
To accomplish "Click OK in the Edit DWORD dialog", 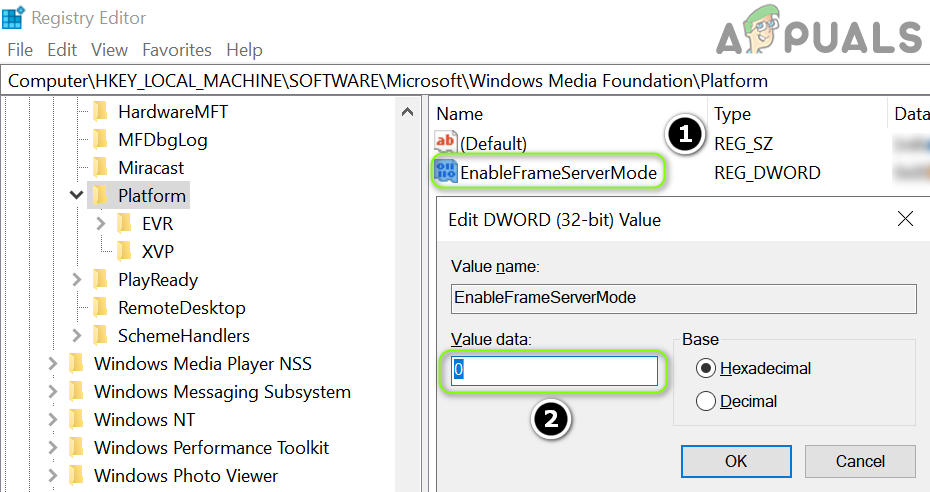I will (736, 461).
